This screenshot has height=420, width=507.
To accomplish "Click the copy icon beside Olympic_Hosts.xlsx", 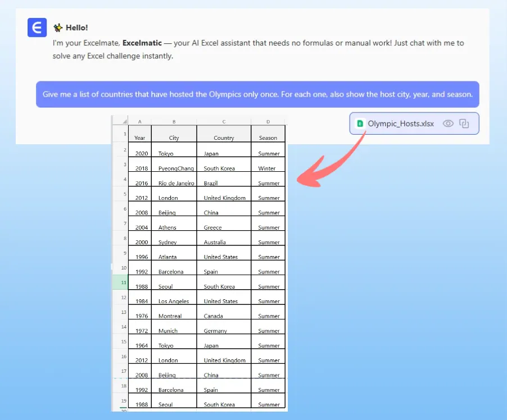I will pos(464,124).
